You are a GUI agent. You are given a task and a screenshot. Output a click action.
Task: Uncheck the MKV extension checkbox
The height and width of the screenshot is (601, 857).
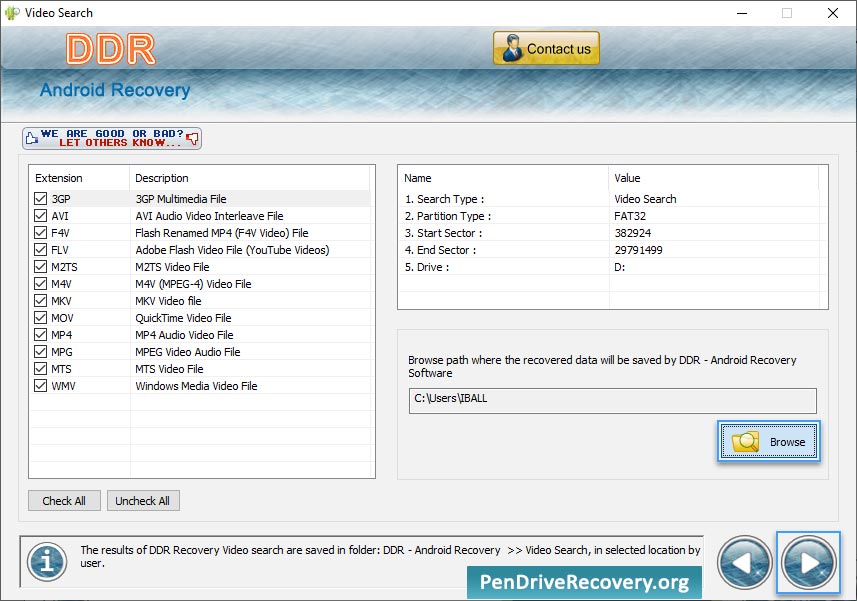pyautogui.click(x=40, y=300)
